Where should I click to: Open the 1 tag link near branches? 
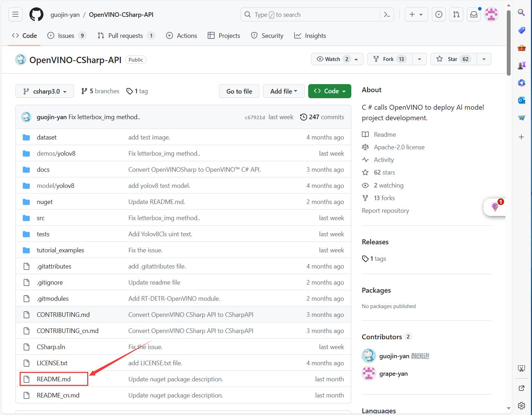point(137,91)
